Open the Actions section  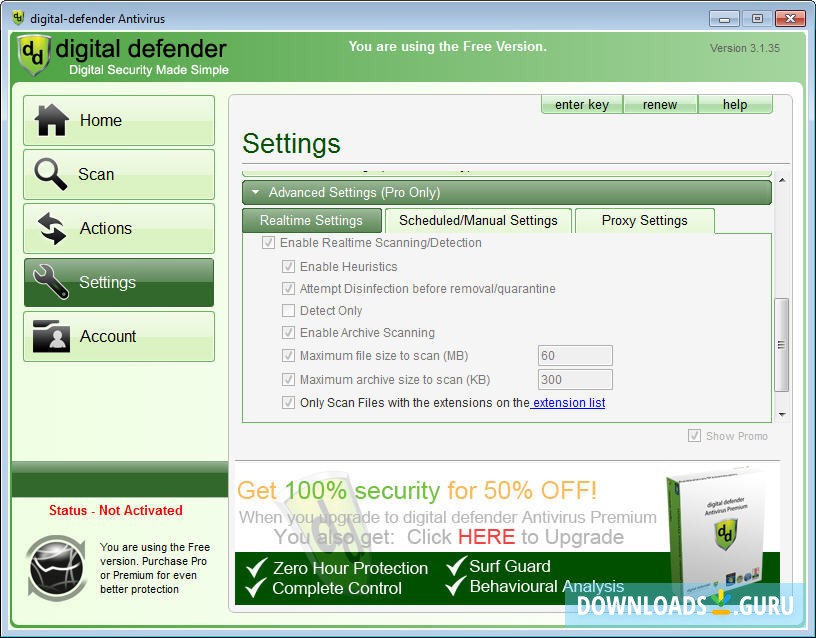pyautogui.click(x=119, y=228)
